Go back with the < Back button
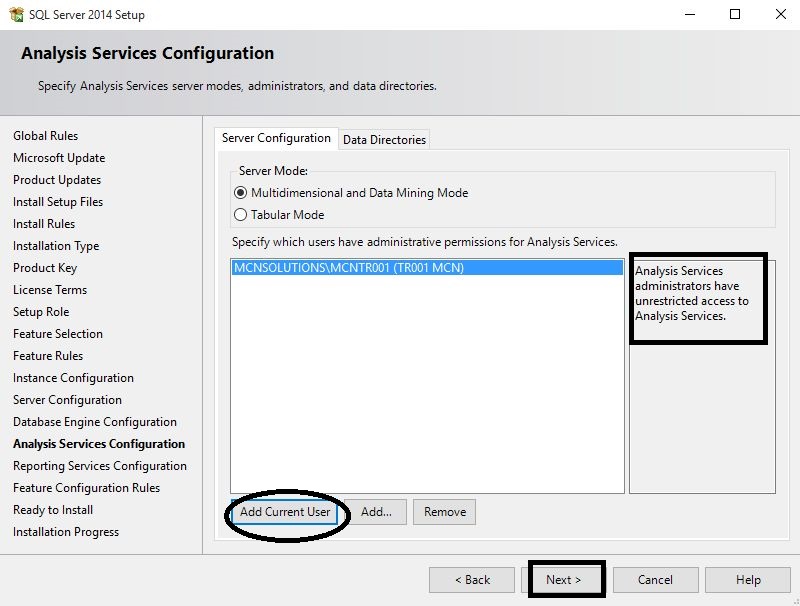Screen dimensions: 800x606 (x=472, y=580)
